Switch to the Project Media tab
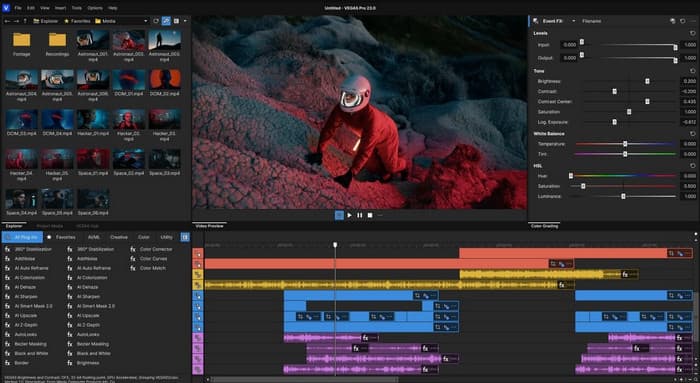The image size is (700, 383). pos(49,226)
